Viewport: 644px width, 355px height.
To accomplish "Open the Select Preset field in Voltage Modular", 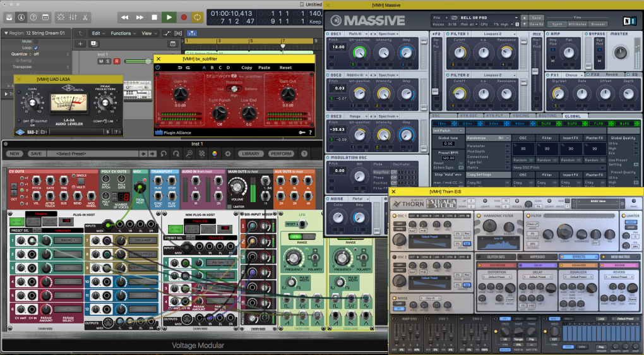I will (x=92, y=153).
